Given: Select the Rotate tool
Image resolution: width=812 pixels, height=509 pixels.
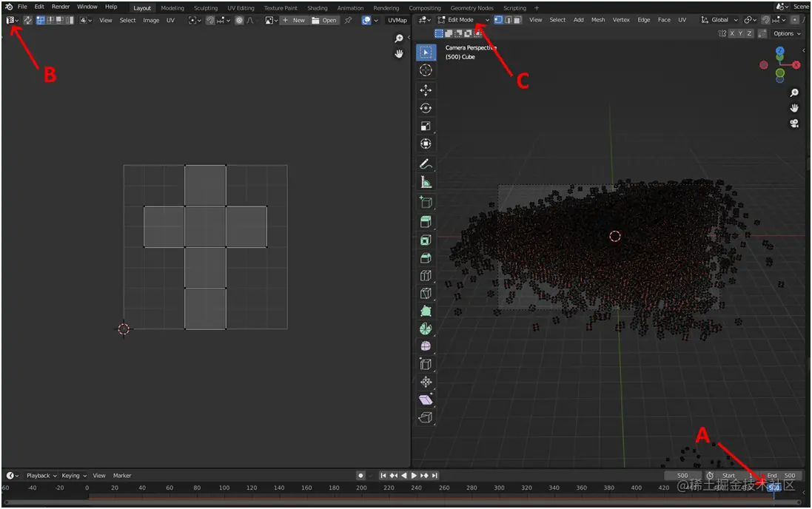Looking at the screenshot, I should click(426, 108).
